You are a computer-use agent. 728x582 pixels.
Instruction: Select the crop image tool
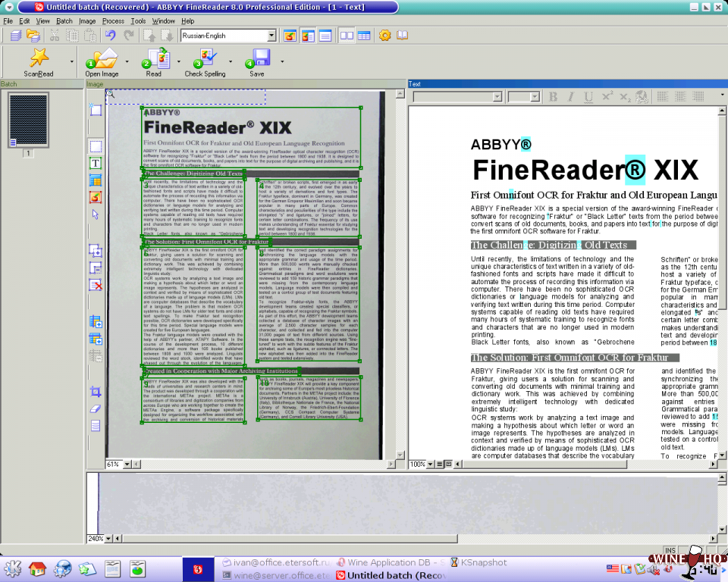pos(96,392)
